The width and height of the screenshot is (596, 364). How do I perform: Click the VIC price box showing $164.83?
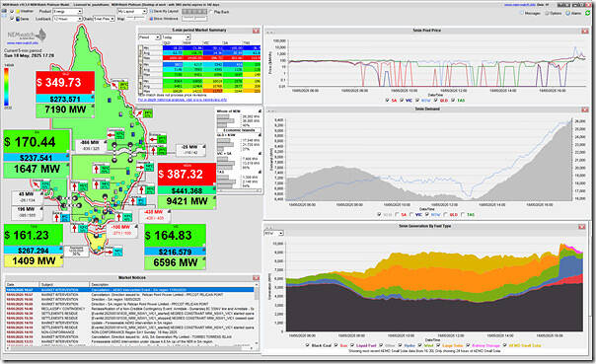176,236
